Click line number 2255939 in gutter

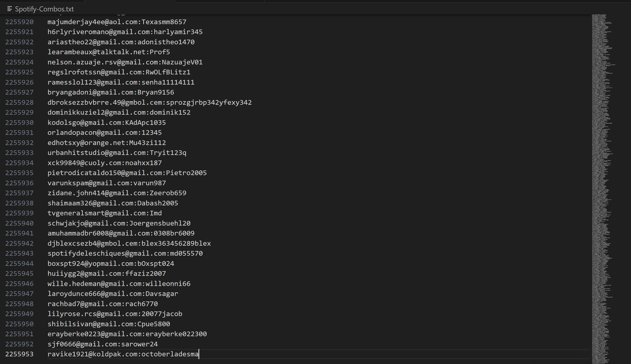(x=19, y=213)
